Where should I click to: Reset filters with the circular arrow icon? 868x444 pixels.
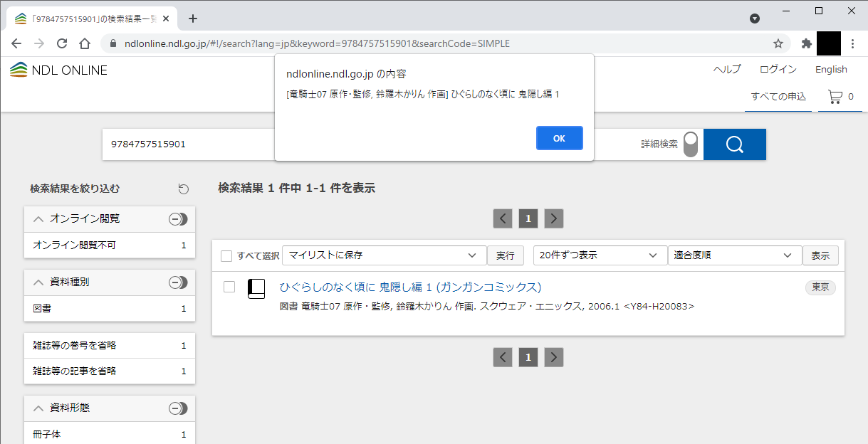coord(183,189)
